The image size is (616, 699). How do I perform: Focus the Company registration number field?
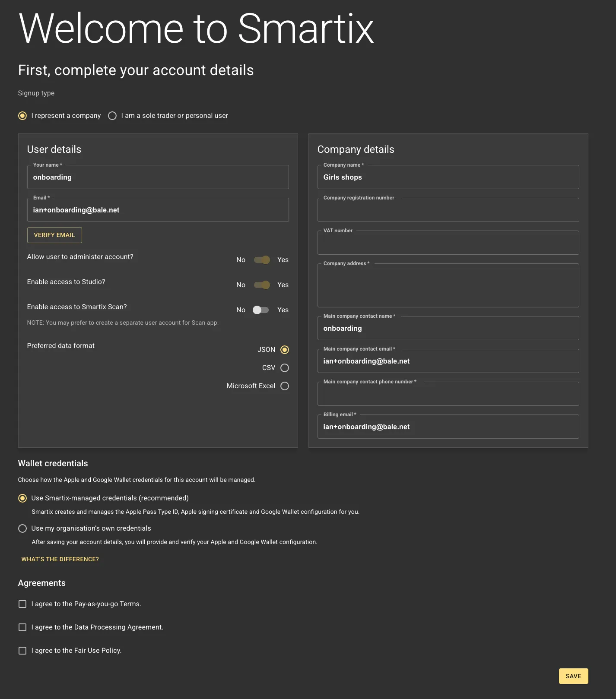click(448, 210)
